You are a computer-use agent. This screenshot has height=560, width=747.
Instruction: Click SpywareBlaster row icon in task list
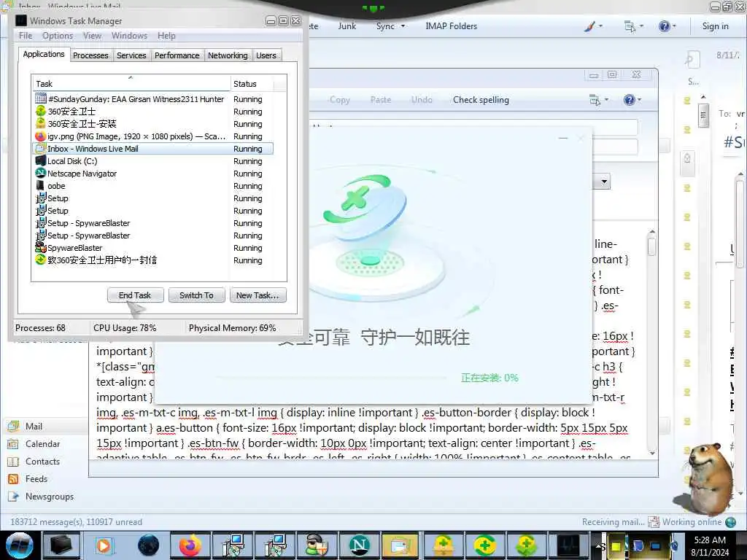[41, 248]
